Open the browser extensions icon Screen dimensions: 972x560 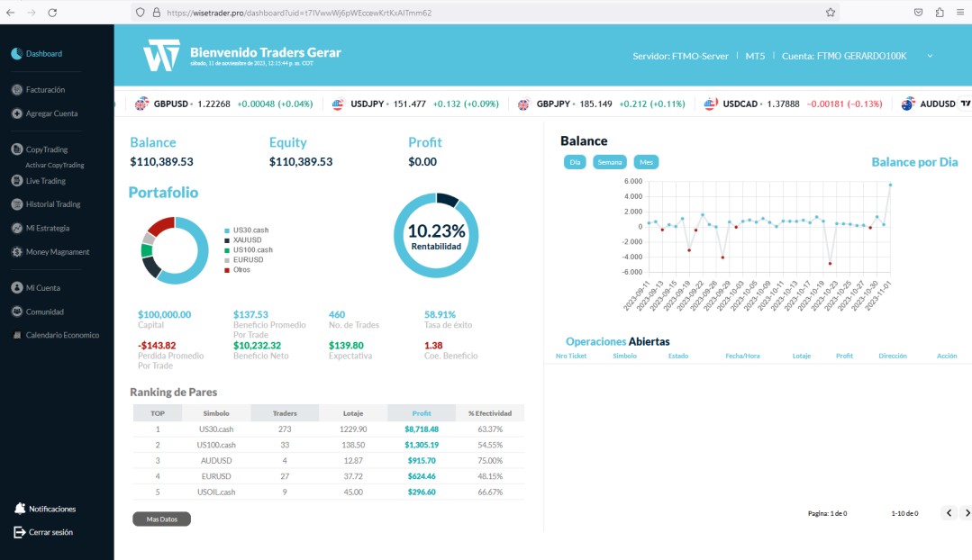pos(940,13)
